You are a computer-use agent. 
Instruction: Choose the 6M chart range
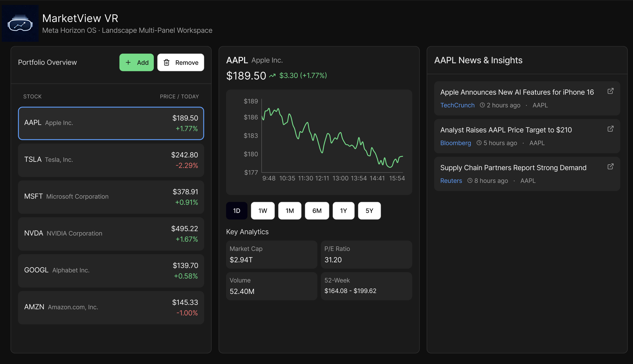pyautogui.click(x=317, y=211)
